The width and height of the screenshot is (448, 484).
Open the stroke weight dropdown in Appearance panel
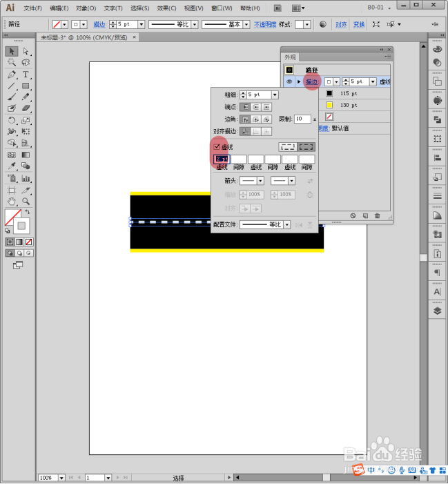pos(373,81)
